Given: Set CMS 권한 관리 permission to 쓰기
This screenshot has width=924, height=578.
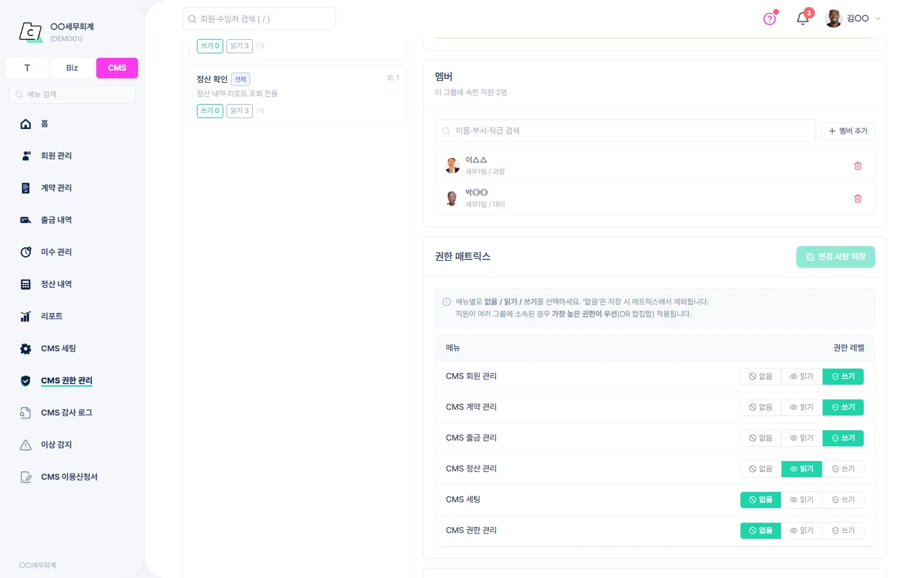Looking at the screenshot, I should coord(843,530).
